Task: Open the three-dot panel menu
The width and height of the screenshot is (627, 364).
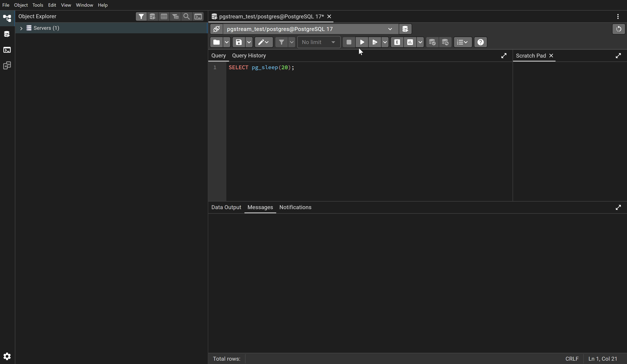Action: [618, 16]
